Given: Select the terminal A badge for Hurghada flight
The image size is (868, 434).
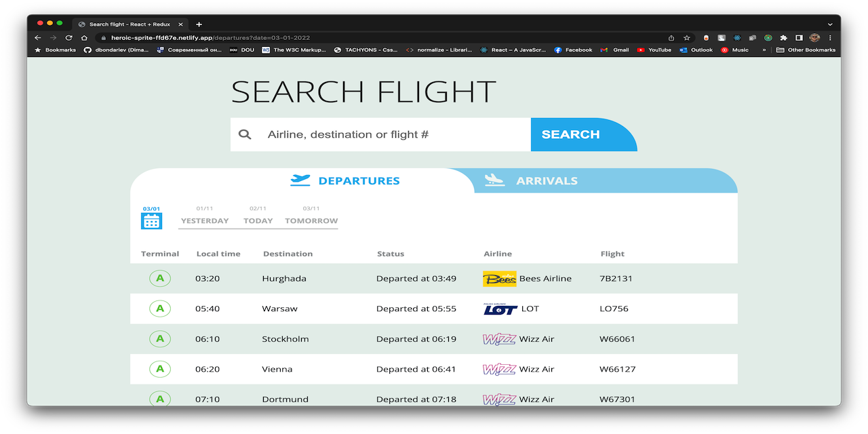Looking at the screenshot, I should click(x=160, y=278).
